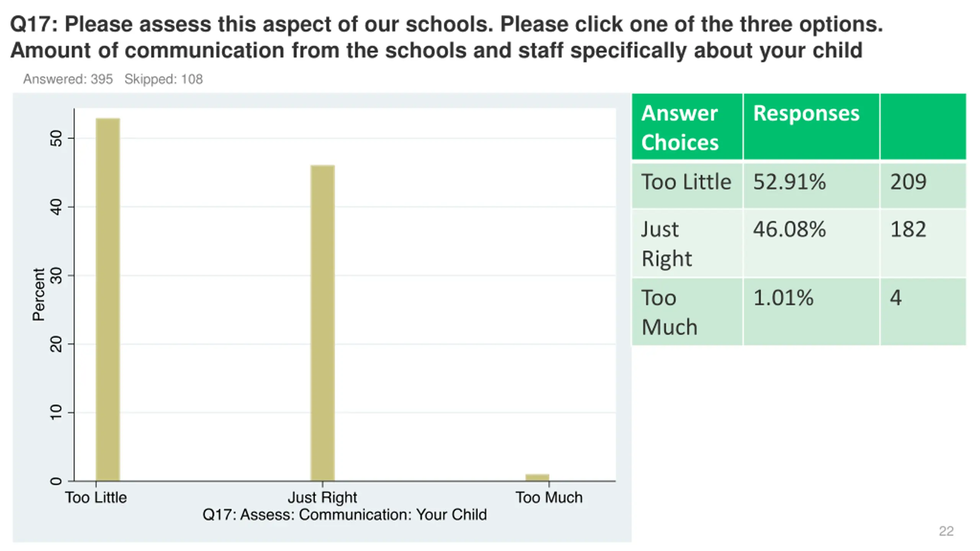Click the x-axis title Q17: Assess: Communication
The width and height of the screenshot is (980, 551).
(345, 515)
